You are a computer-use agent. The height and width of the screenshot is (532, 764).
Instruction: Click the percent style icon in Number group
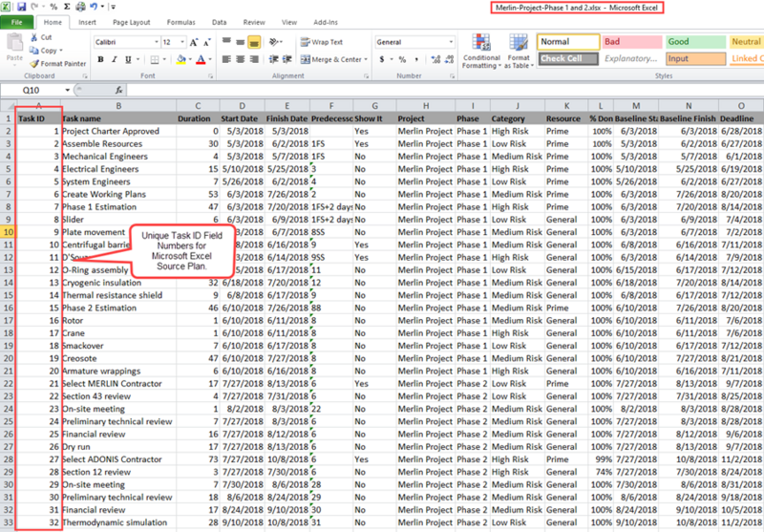click(402, 59)
